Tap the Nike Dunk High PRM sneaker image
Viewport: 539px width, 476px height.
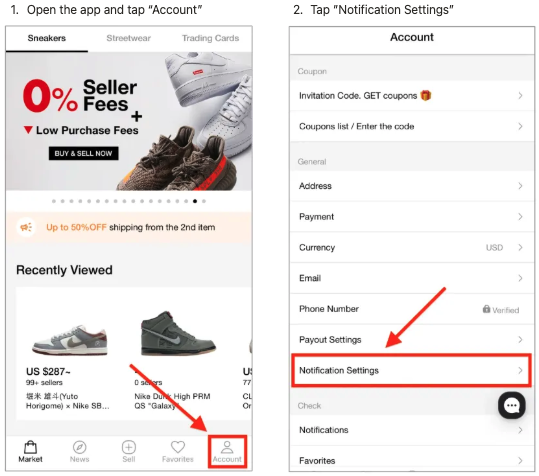(x=178, y=333)
